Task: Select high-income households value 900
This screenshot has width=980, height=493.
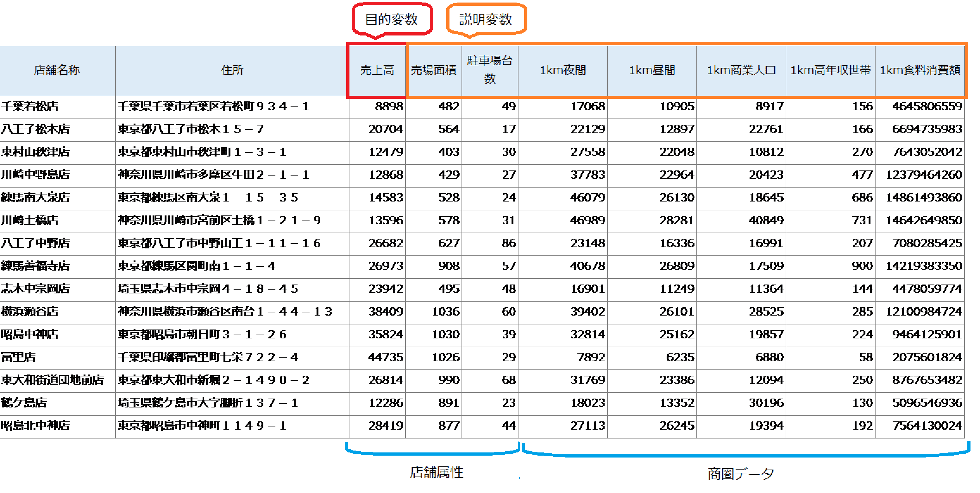Action: click(862, 266)
